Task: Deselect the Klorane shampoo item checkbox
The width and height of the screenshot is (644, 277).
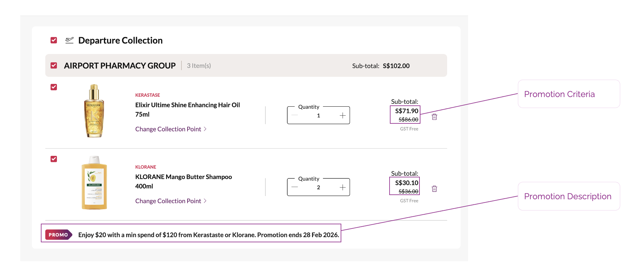Action: tap(54, 159)
